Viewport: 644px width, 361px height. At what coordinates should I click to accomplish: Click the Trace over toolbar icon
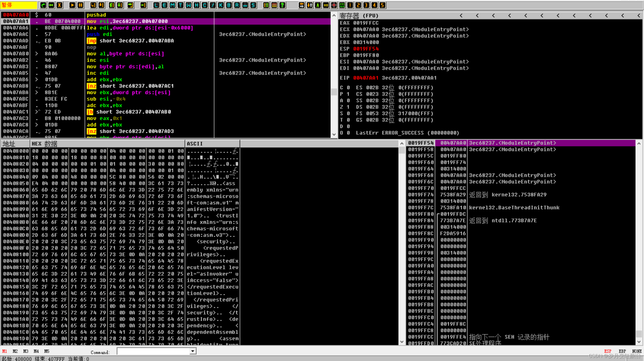(x=120, y=5)
